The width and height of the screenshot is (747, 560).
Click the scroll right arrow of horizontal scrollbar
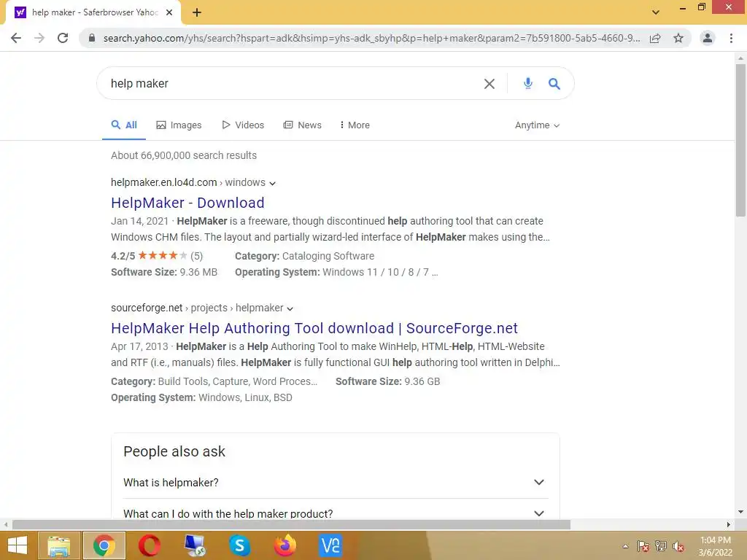(x=729, y=525)
